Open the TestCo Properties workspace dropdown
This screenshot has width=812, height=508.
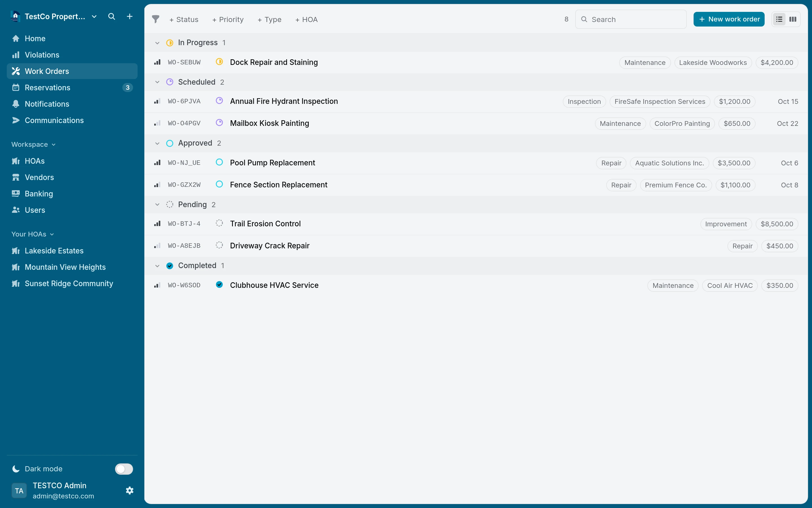pos(94,16)
